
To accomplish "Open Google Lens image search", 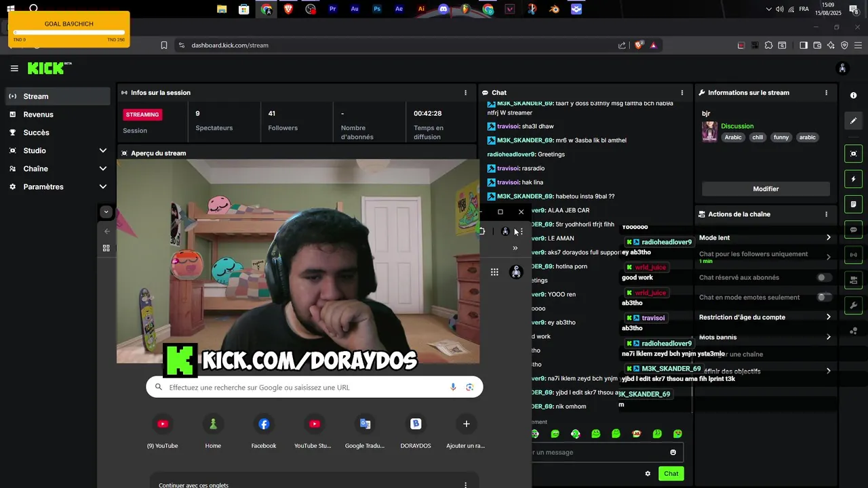I will (469, 387).
